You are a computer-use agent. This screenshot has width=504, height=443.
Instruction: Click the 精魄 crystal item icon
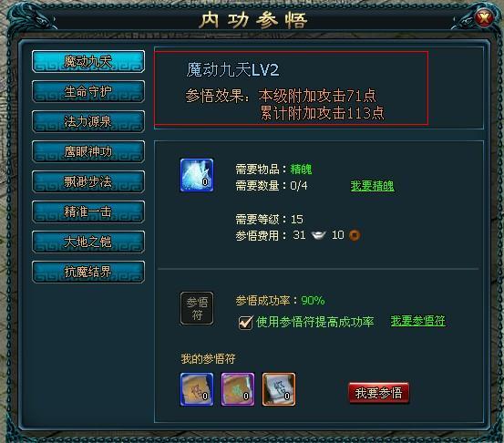(197, 175)
